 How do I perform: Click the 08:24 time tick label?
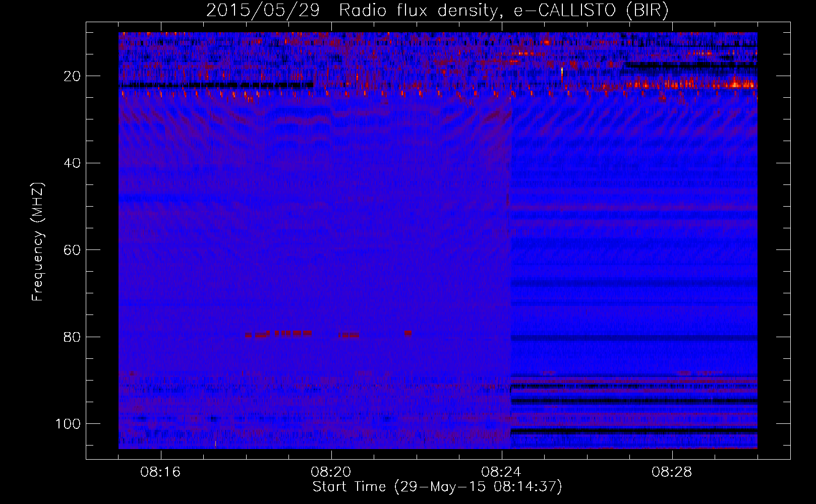[501, 472]
